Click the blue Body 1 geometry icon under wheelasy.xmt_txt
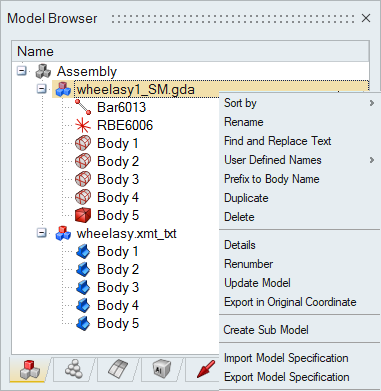Viewport: 381px width, 391px height. click(x=83, y=251)
